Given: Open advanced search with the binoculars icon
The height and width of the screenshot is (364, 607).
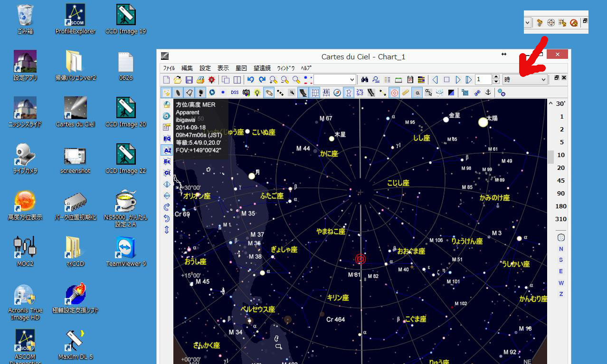Looking at the screenshot, I should pos(365,80).
